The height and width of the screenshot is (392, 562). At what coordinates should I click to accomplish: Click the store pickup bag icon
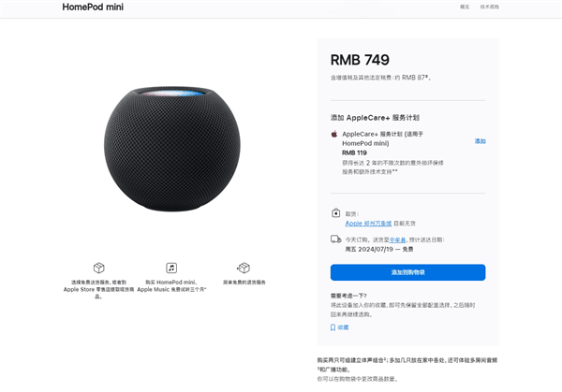point(335,213)
